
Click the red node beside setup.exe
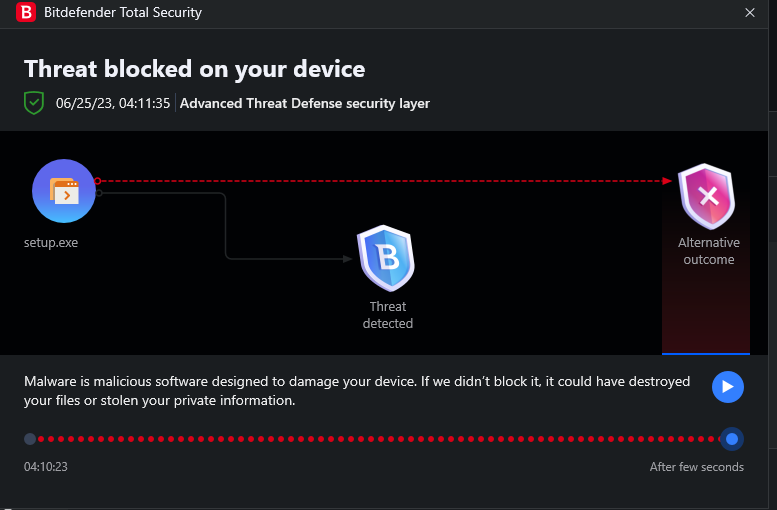pyautogui.click(x=98, y=181)
